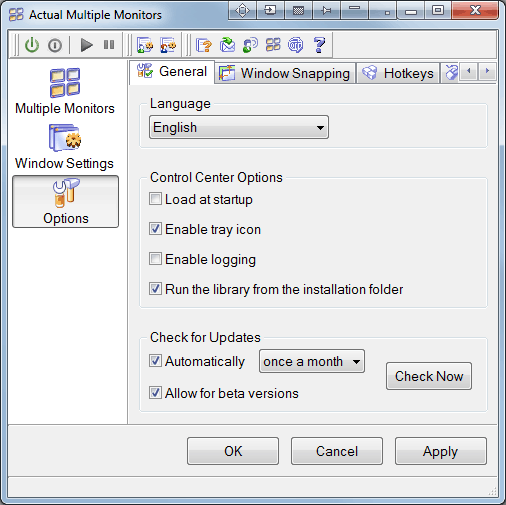506x505 pixels.
Task: Uncheck Allow for beta versions
Action: pyautogui.click(x=155, y=393)
